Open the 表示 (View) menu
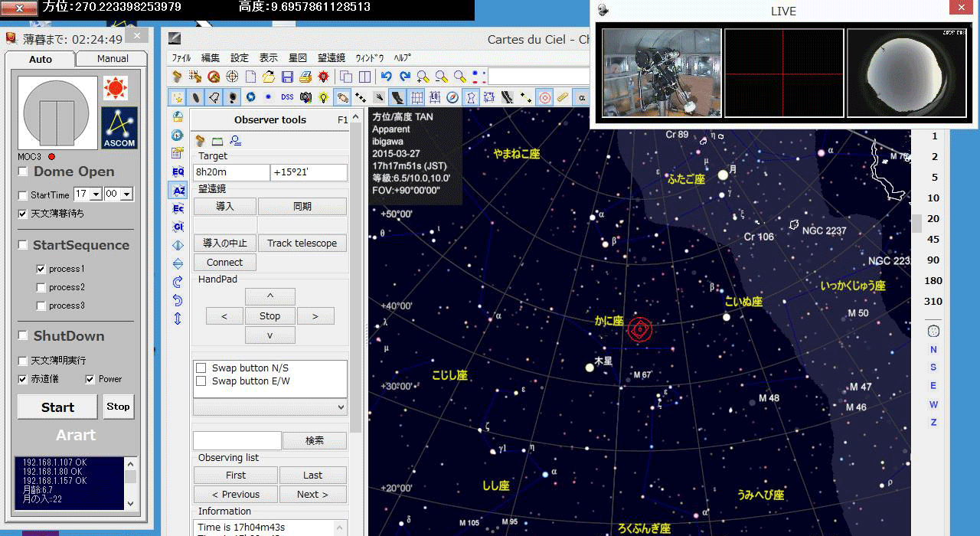Screen dimensions: 980x536 coord(269,57)
